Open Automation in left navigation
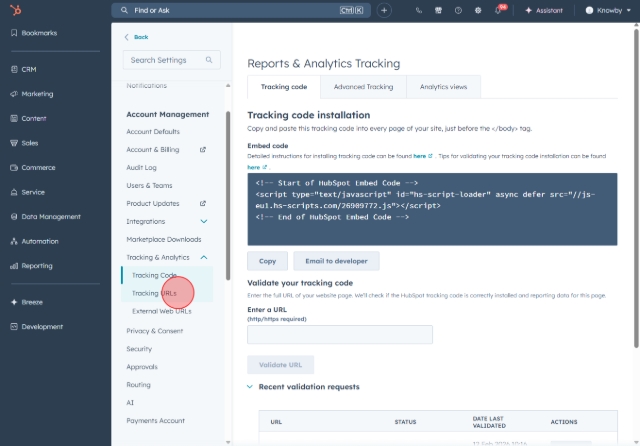The width and height of the screenshot is (640, 446). (x=35, y=241)
